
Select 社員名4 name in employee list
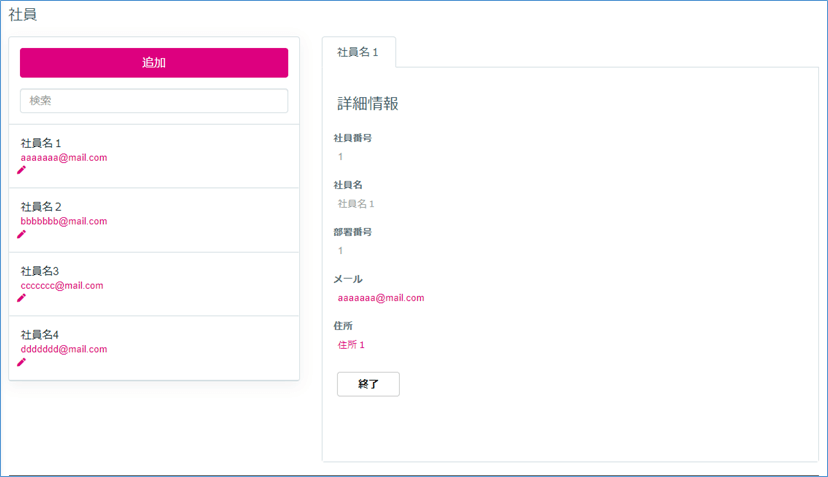[40, 335]
